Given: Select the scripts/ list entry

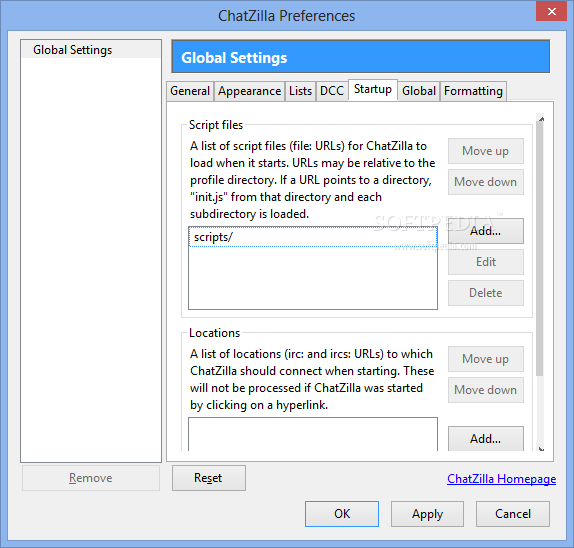Looking at the screenshot, I should click(x=313, y=237).
